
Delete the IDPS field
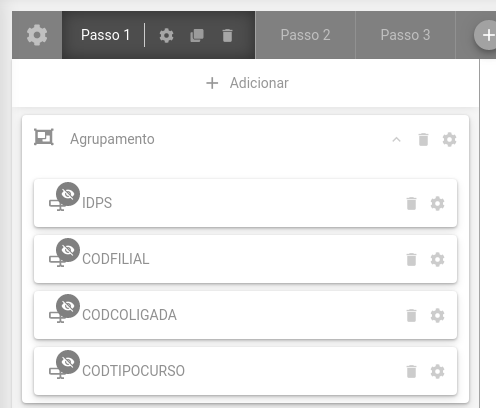click(x=411, y=203)
